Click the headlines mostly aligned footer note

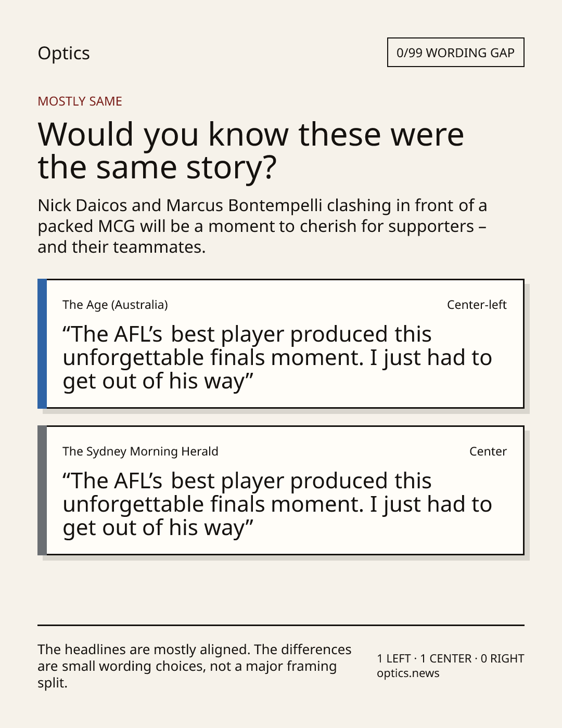coord(195,666)
